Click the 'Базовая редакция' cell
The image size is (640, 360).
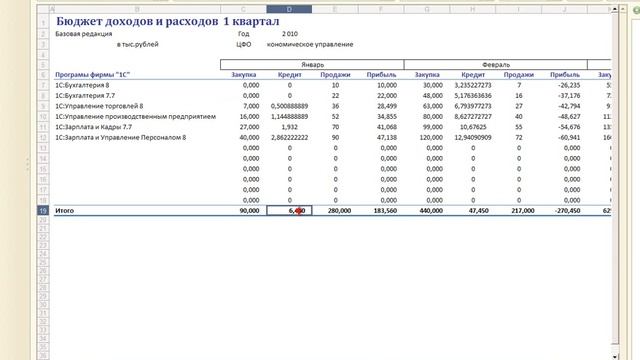point(84,34)
